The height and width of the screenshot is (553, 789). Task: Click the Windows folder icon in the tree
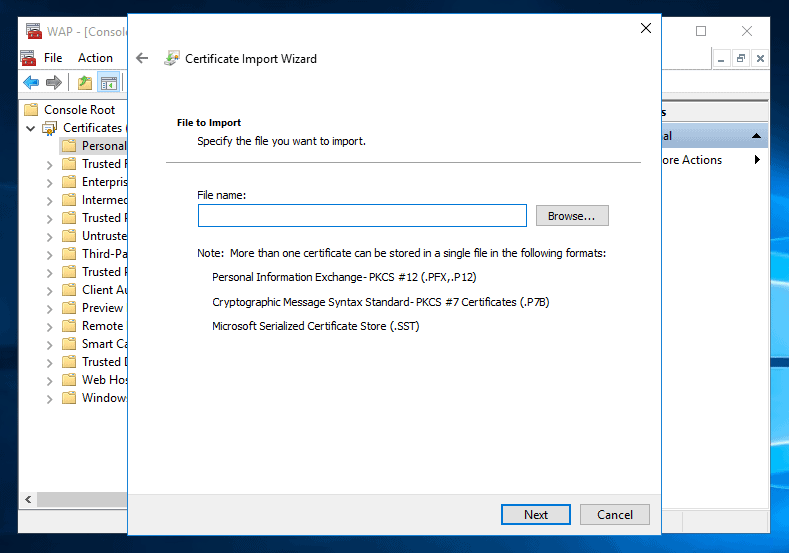point(69,398)
